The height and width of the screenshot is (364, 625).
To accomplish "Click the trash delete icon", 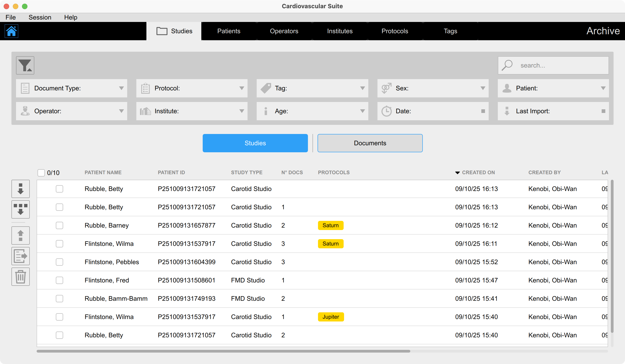I will pyautogui.click(x=21, y=277).
